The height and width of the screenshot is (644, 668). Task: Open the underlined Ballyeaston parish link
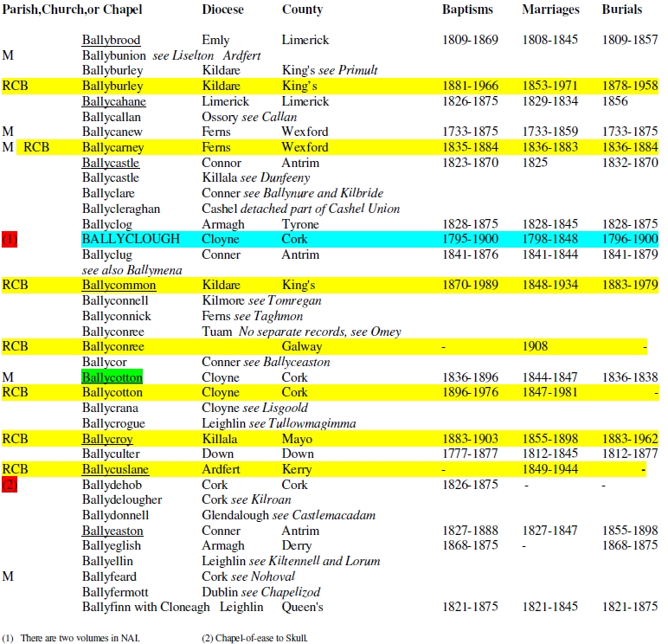(112, 531)
